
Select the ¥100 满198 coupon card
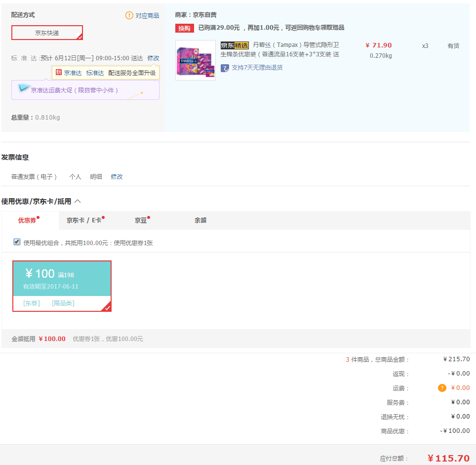(62, 286)
